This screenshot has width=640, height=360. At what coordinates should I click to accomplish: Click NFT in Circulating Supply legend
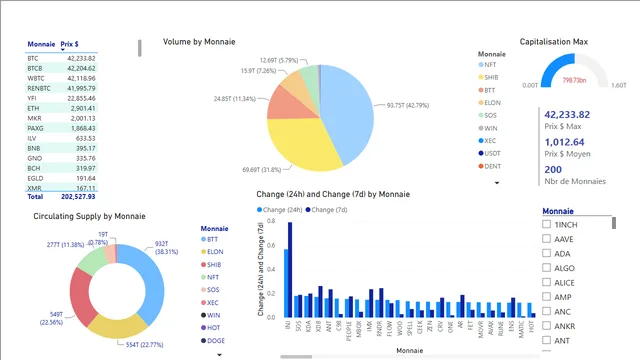tap(210, 277)
